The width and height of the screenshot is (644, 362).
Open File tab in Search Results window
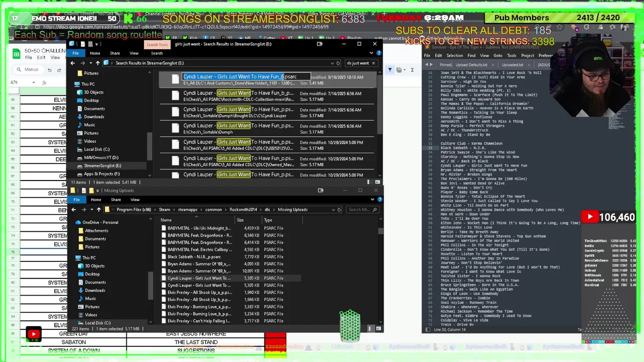coord(75,53)
